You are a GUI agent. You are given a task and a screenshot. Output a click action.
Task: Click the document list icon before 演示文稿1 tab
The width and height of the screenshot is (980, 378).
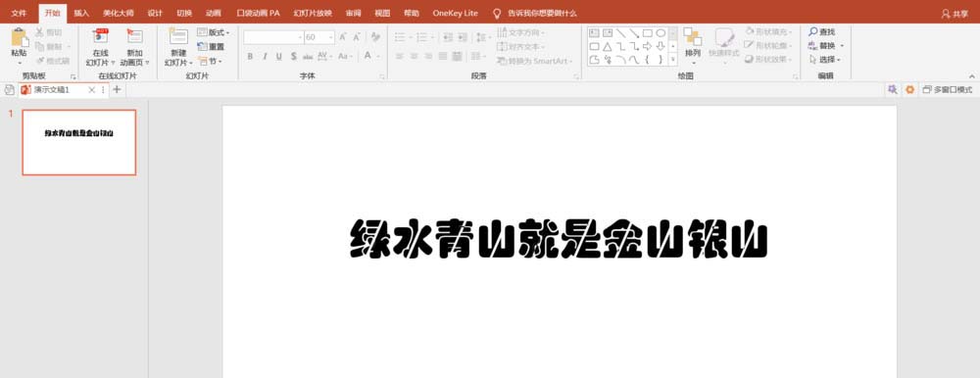[x=10, y=90]
